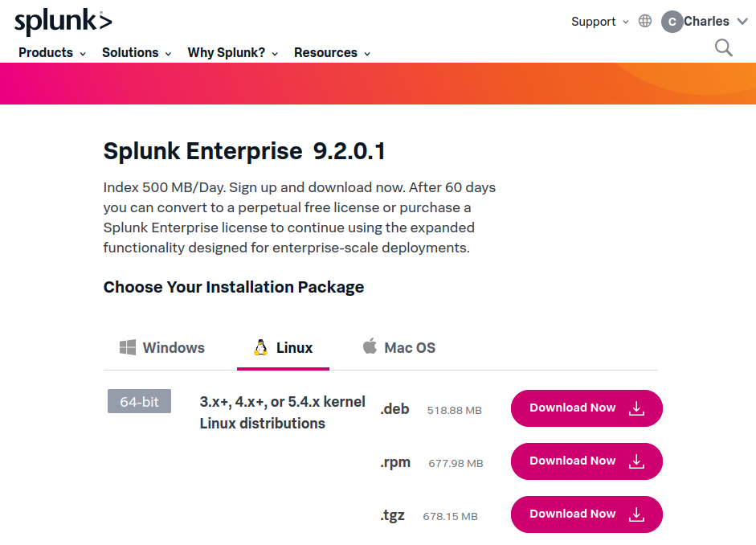
Task: Open the search magnifier icon
Action: click(723, 48)
